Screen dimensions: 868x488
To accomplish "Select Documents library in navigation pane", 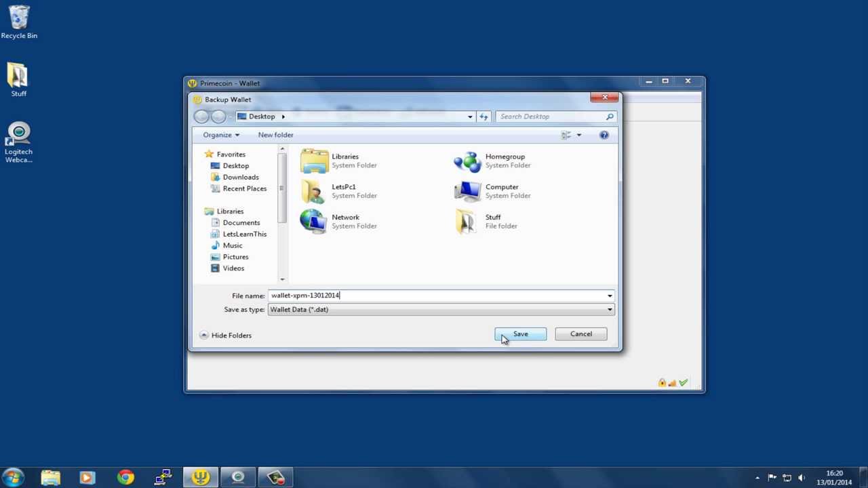I will pos(235,223).
